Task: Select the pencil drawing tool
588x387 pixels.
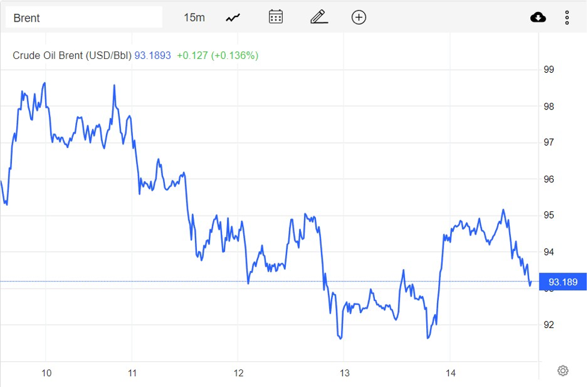Action: pyautogui.click(x=319, y=17)
